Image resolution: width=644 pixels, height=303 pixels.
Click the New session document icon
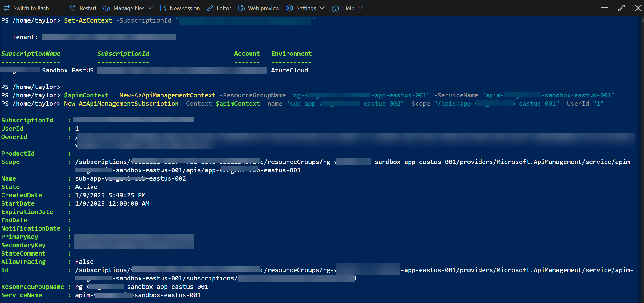[x=163, y=8]
